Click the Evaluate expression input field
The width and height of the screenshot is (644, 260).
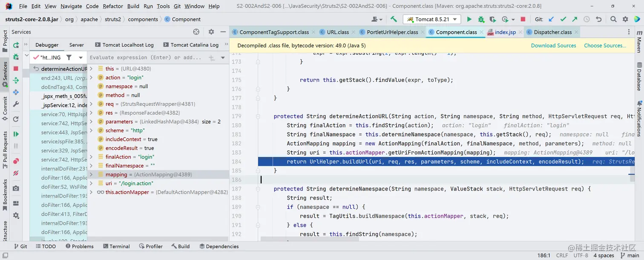click(146, 58)
